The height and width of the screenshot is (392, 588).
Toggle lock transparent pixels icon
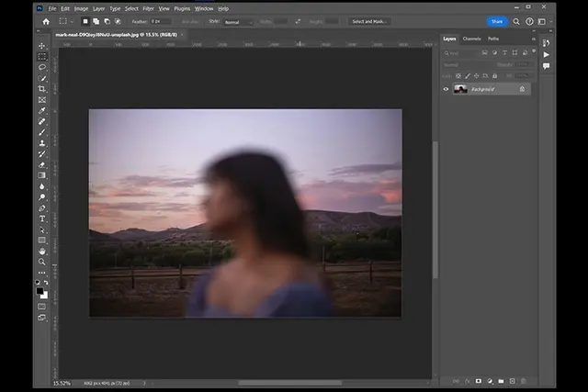click(458, 75)
